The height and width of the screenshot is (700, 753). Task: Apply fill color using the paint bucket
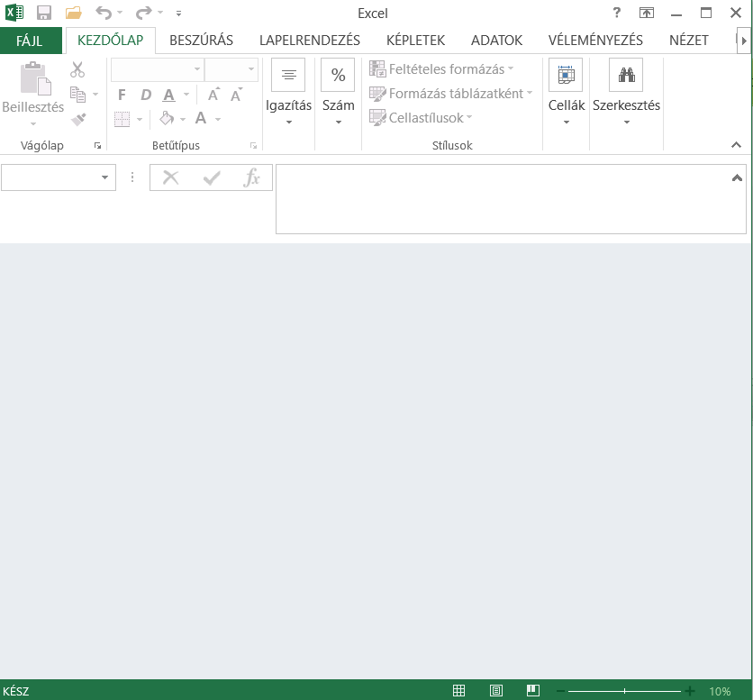tap(167, 118)
